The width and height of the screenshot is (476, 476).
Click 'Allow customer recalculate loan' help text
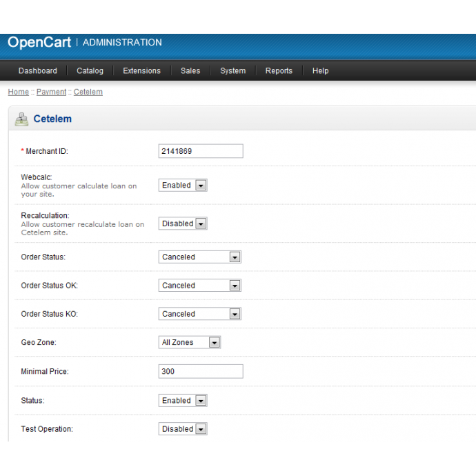click(x=82, y=228)
